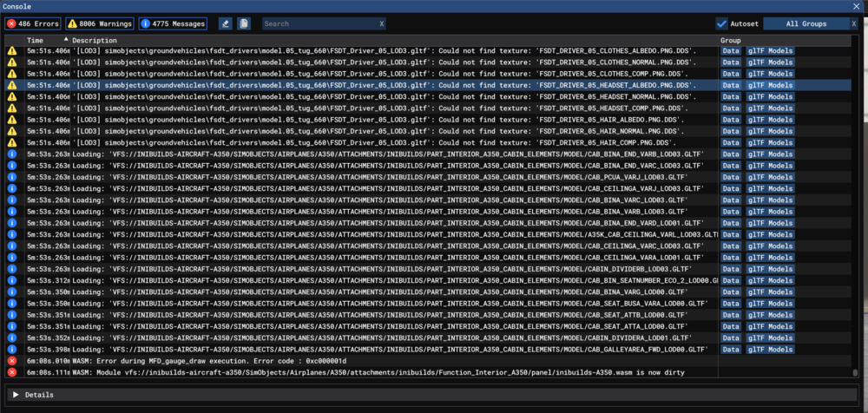Click the Group column header
The image size is (868, 413).
coord(731,41)
